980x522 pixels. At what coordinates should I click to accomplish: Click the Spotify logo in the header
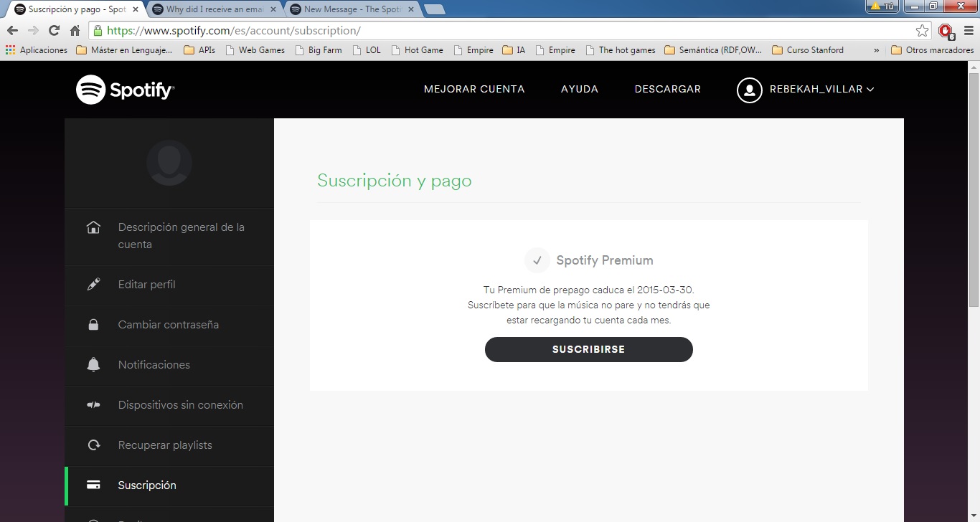(126, 90)
